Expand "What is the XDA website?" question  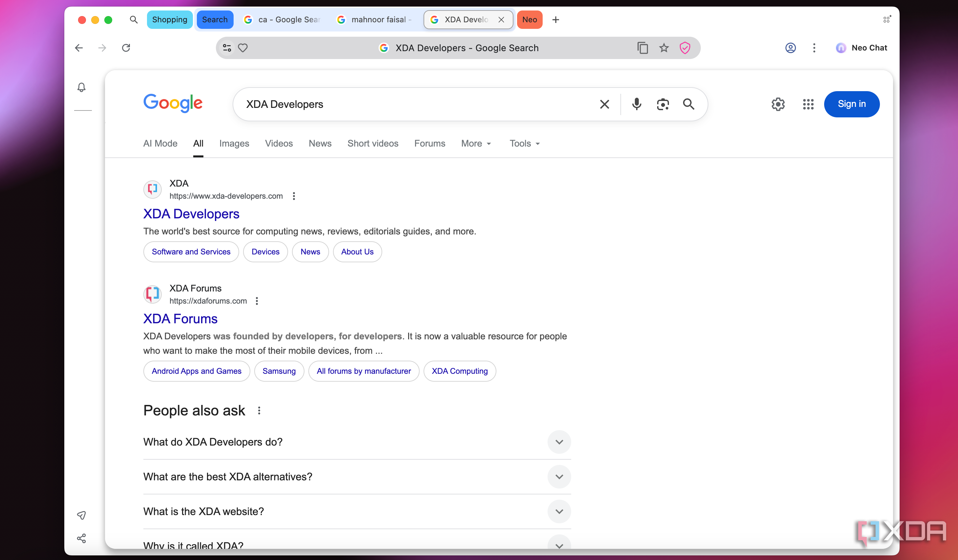coord(357,511)
